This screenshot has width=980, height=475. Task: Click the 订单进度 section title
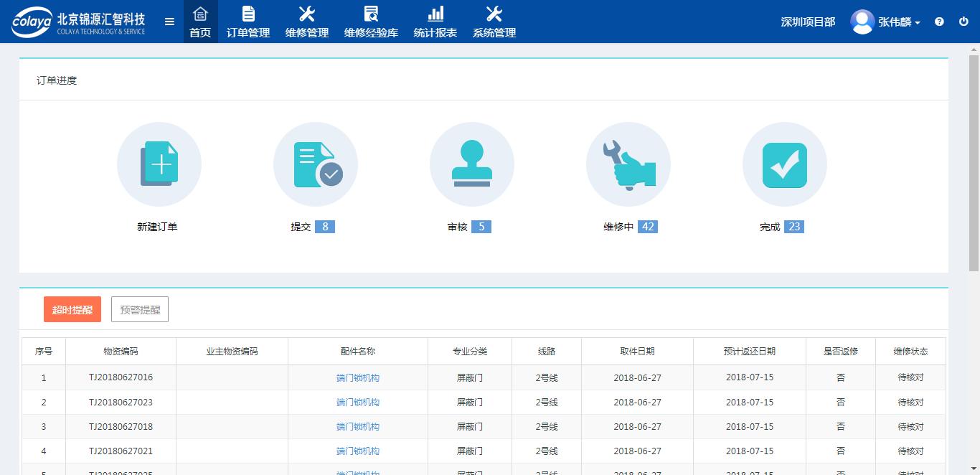[x=57, y=80]
